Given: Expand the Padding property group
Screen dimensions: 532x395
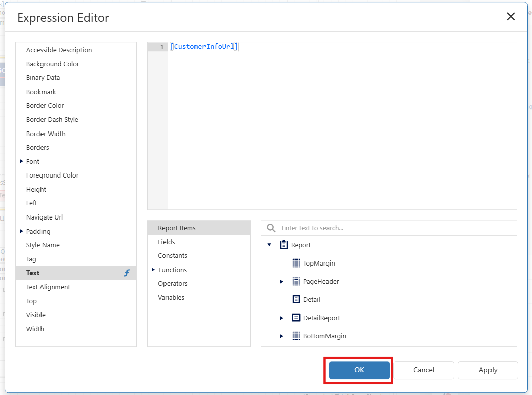Looking at the screenshot, I should (21, 231).
